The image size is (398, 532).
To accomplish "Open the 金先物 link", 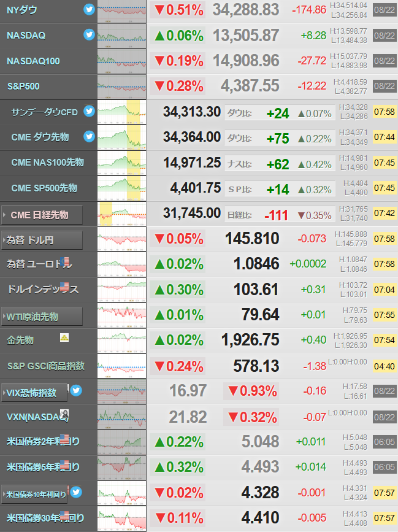I will 20,340.
